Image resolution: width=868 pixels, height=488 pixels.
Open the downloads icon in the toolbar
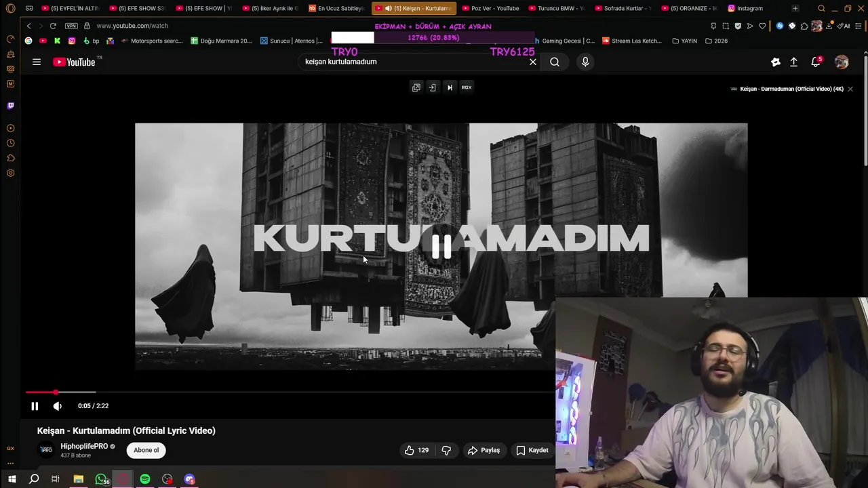(x=829, y=26)
